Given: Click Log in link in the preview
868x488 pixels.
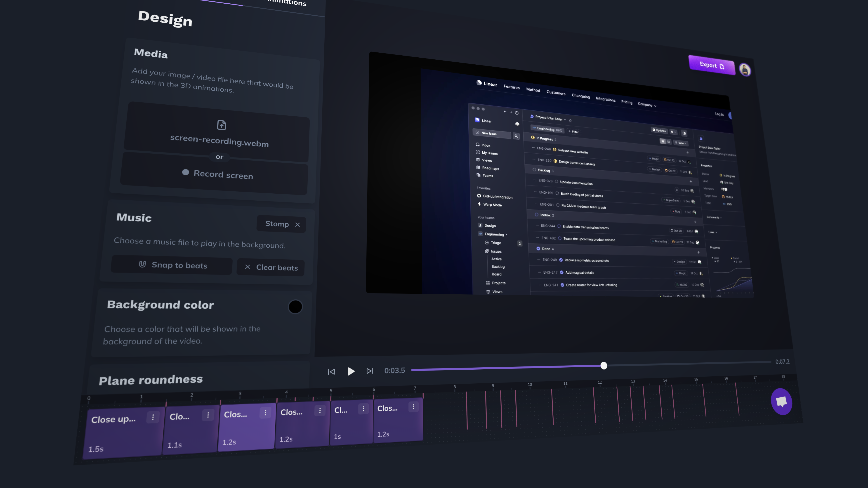Looking at the screenshot, I should point(719,114).
